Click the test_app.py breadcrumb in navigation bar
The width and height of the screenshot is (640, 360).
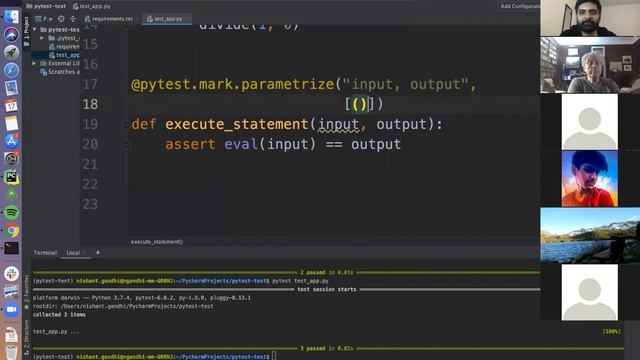[92, 6]
